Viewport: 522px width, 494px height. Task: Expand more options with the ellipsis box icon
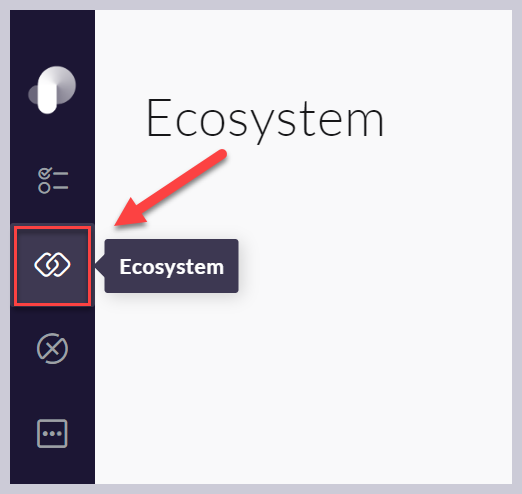point(52,433)
